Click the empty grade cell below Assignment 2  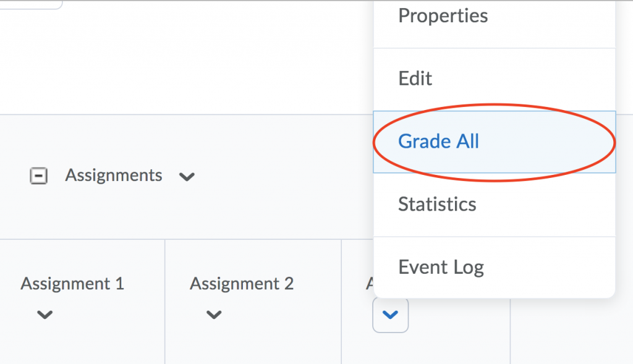(x=252, y=352)
